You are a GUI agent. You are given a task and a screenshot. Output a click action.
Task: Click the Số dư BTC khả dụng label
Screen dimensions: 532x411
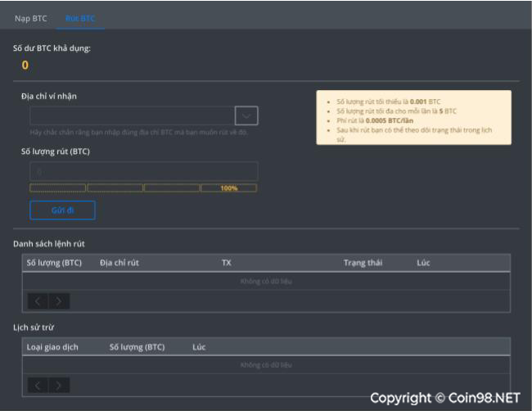point(52,48)
